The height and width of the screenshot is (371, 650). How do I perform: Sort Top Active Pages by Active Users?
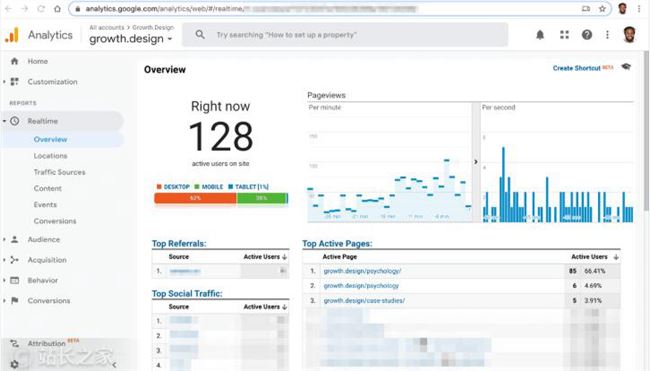(595, 257)
